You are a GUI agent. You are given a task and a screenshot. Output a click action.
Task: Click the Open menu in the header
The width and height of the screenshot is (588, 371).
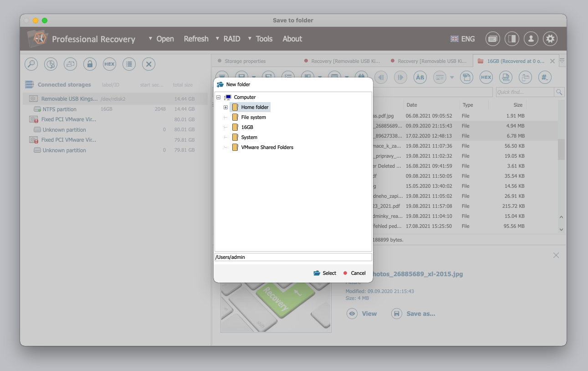[165, 39]
